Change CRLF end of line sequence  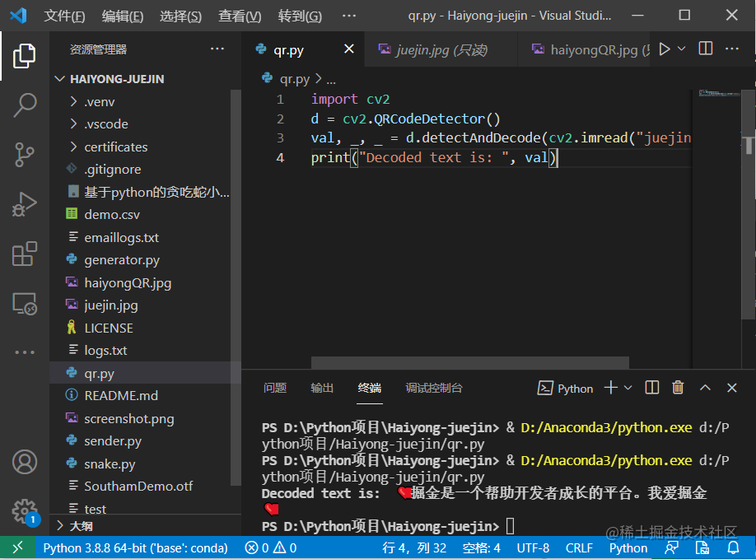coord(579,548)
